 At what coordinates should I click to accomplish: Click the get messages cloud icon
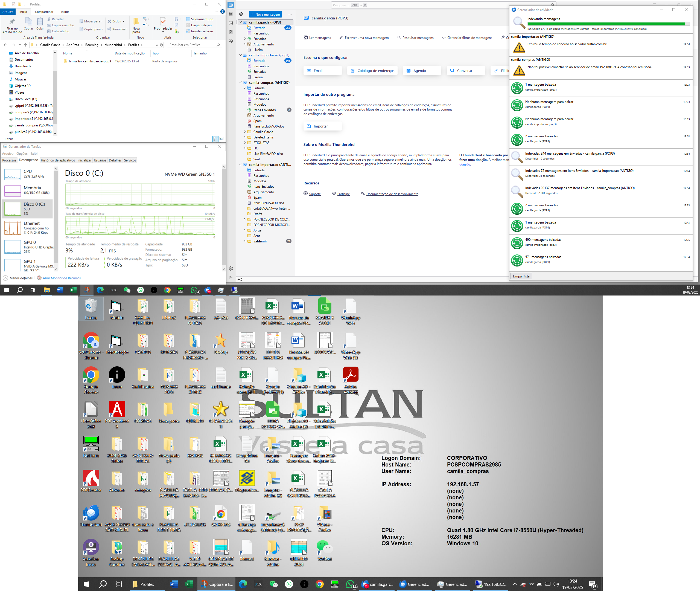coord(241,14)
